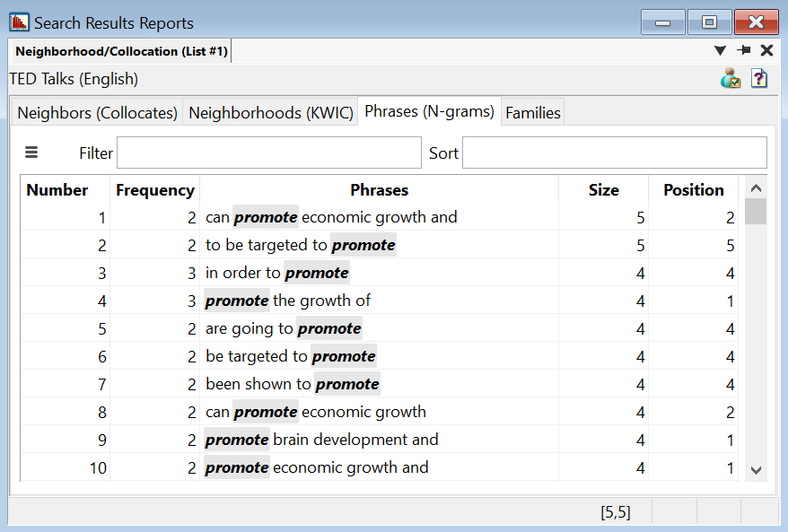Select the Families tab
Viewport: 788px width, 532px height.
tap(533, 113)
